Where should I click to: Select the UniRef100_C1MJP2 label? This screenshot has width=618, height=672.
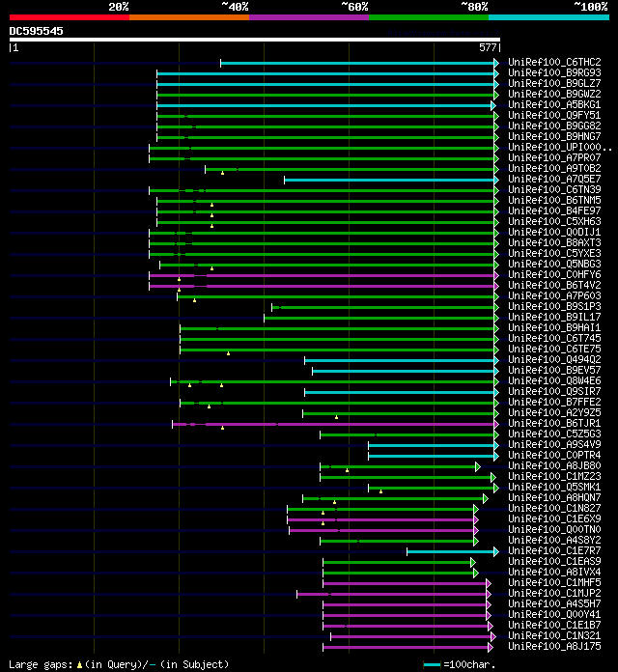click(554, 593)
